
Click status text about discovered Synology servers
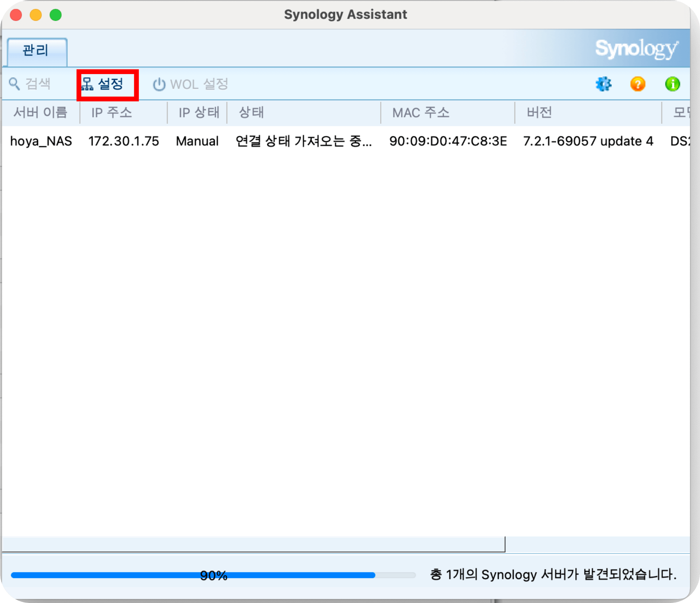[553, 575]
